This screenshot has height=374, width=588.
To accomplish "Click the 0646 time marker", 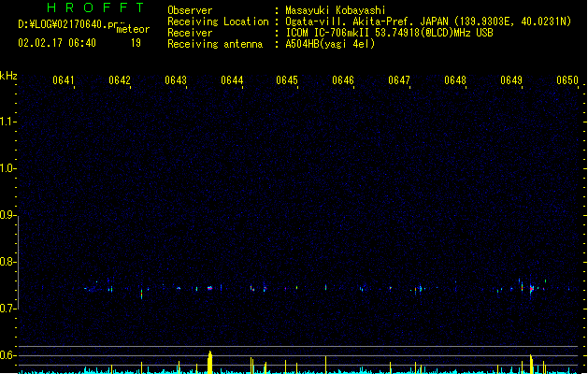I will (x=343, y=80).
